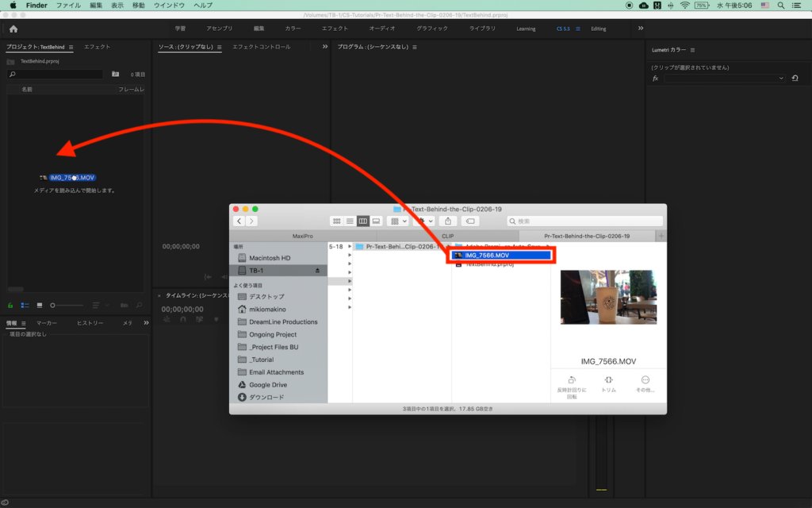Select list view in the Project panel
The width and height of the screenshot is (812, 508).
click(25, 305)
